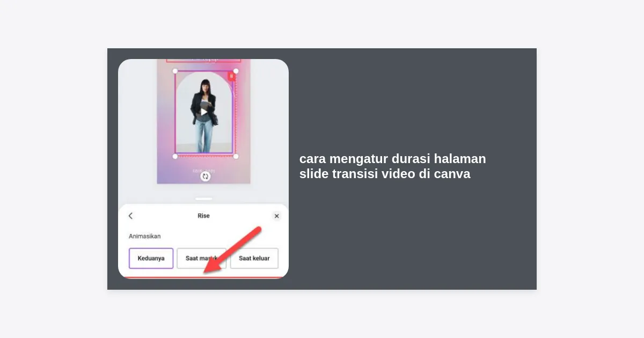
Task: Select the Saat keluar animation option
Action: (x=254, y=258)
